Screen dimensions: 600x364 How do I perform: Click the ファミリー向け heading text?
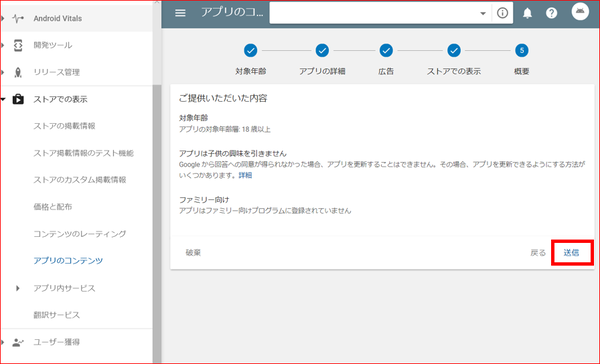204,200
